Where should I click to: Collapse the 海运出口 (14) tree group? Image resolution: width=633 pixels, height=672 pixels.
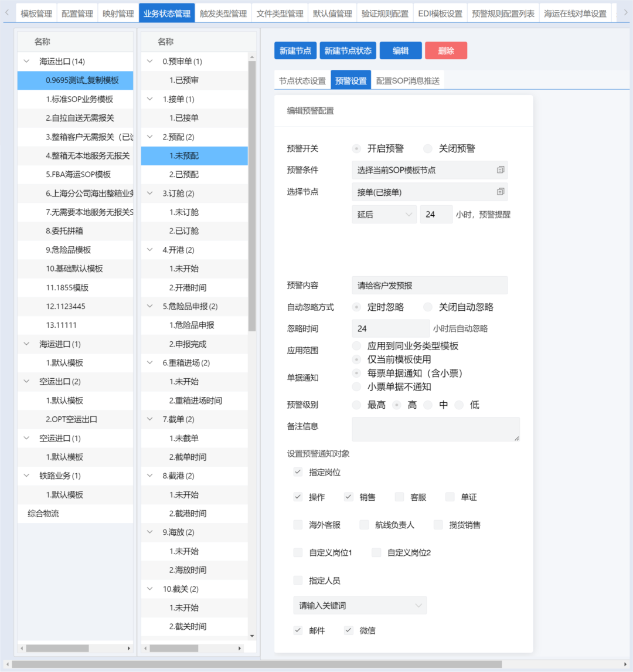(x=26, y=62)
